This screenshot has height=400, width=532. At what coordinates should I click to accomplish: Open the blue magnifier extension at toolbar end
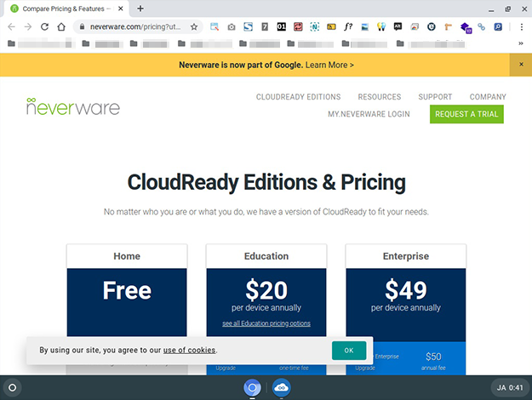(498, 26)
